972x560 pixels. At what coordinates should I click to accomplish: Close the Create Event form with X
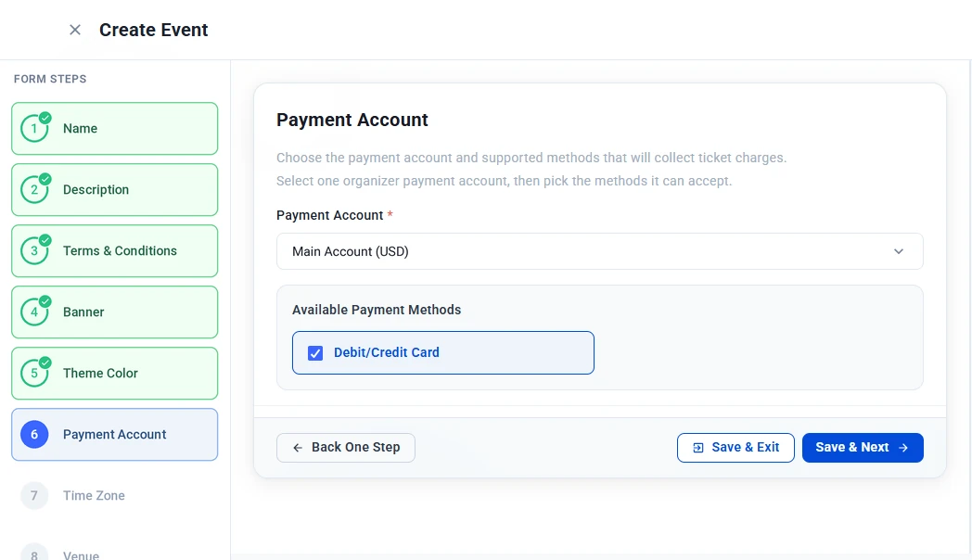pyautogui.click(x=75, y=30)
